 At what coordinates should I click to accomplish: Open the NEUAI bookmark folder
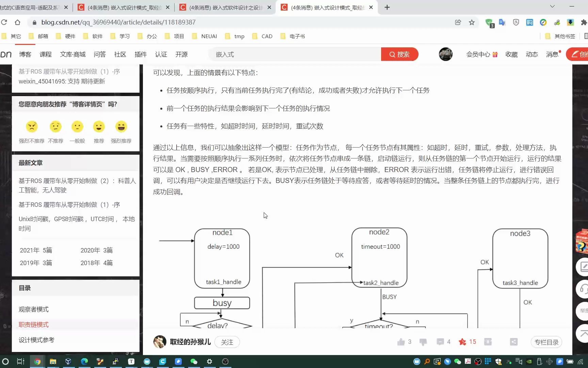pos(205,36)
